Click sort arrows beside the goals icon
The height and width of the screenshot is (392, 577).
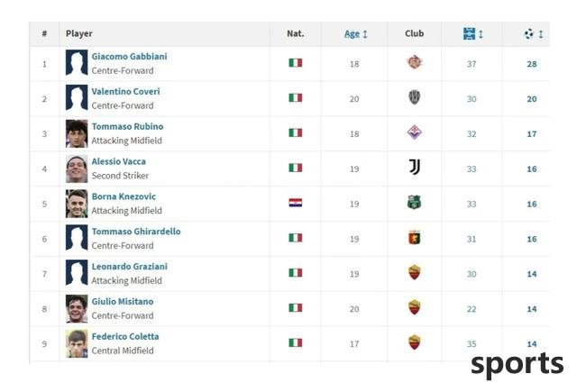click(541, 34)
